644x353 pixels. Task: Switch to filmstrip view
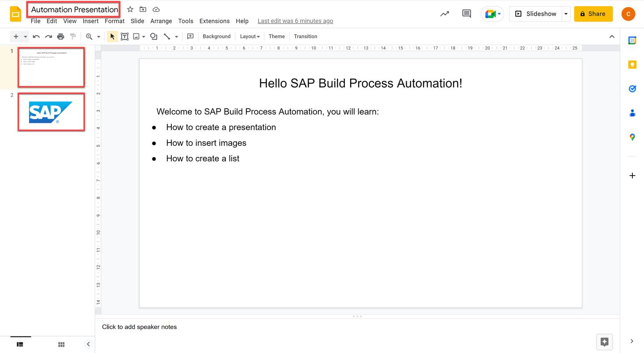[x=20, y=344]
